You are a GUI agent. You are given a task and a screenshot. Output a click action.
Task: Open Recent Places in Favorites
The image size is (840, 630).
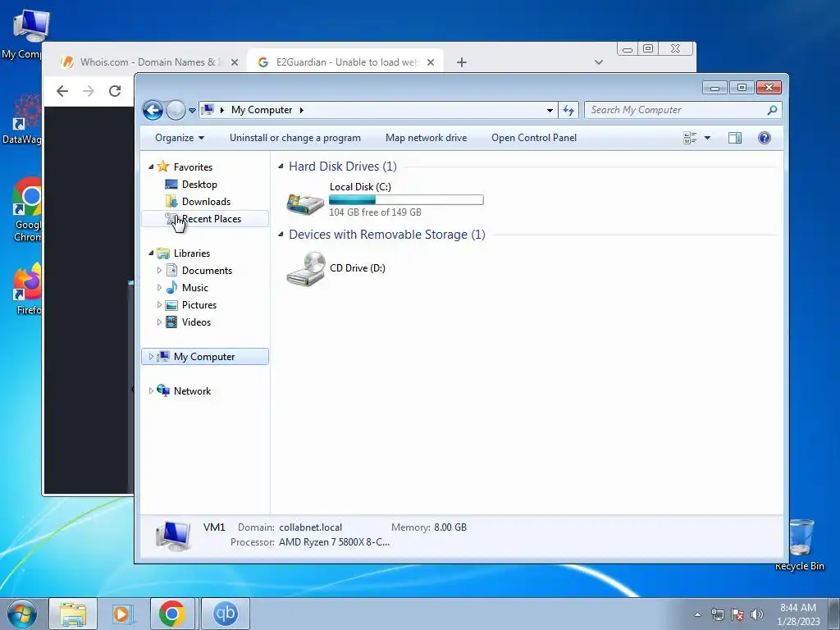click(204, 218)
